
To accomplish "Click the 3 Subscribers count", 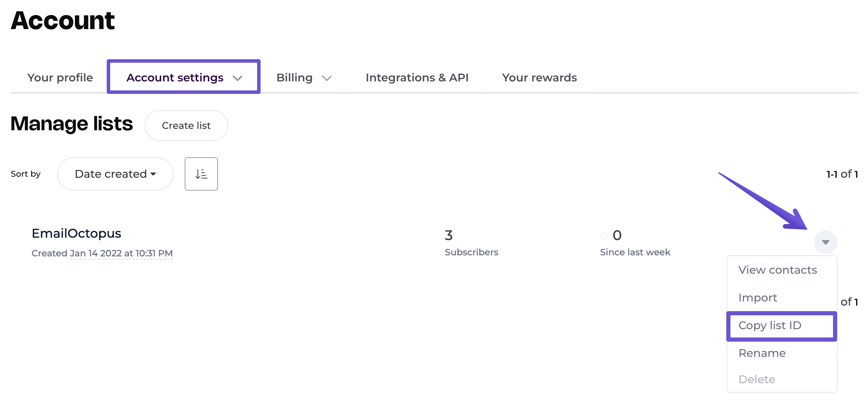I will point(448,236).
